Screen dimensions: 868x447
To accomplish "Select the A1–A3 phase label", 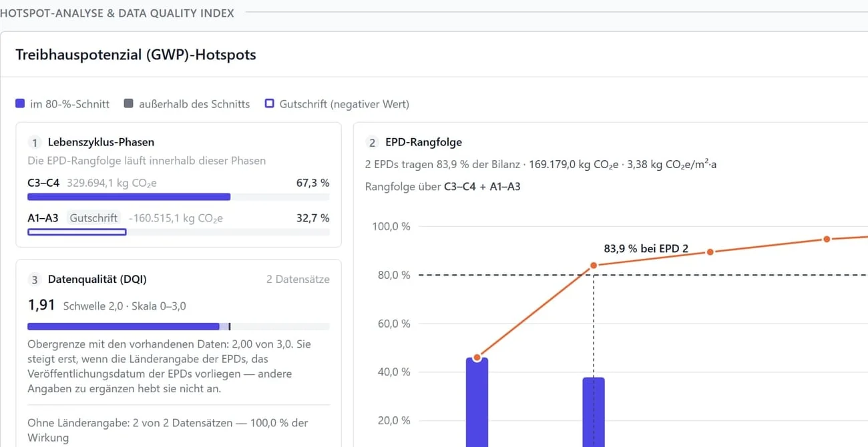I will [x=43, y=218].
